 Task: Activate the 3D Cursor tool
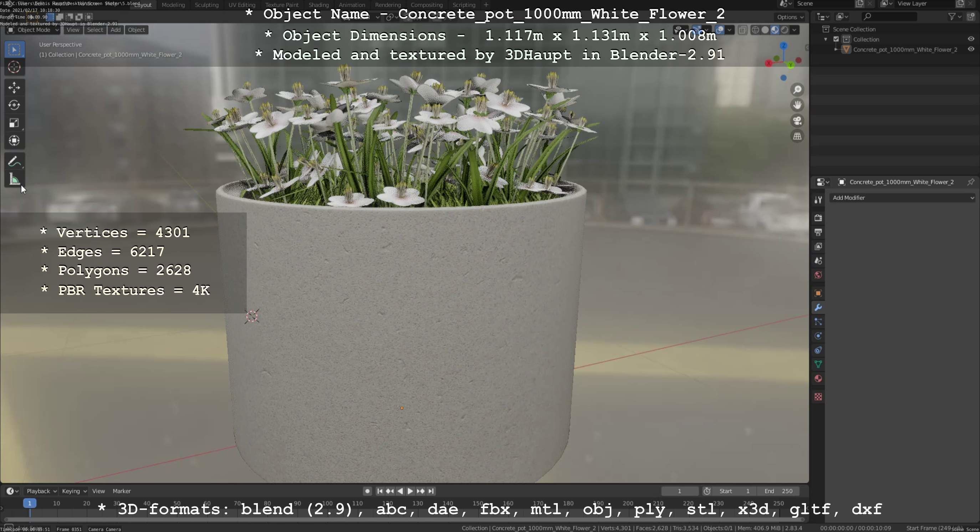coord(15,67)
